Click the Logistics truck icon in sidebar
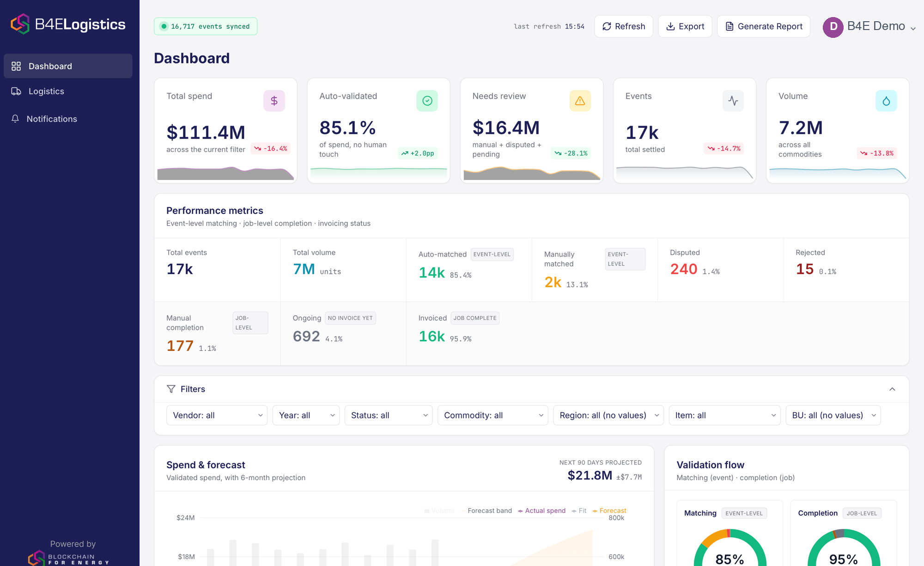Viewport: 924px width, 566px height. tap(16, 91)
